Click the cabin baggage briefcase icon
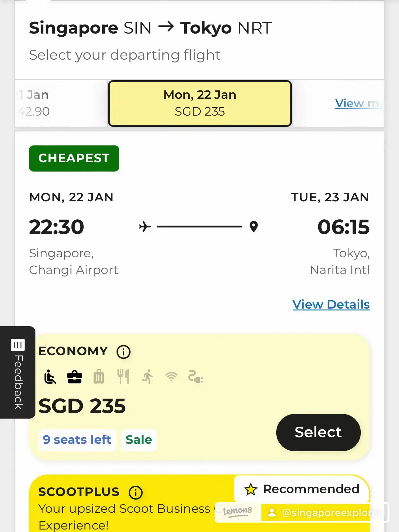This screenshot has width=399, height=532. coord(74,377)
